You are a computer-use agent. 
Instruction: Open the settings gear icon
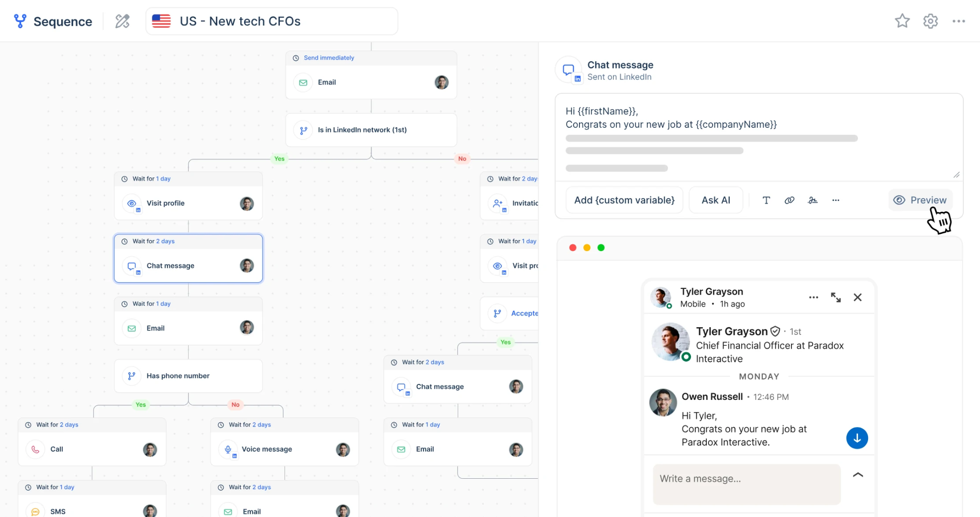pos(930,21)
